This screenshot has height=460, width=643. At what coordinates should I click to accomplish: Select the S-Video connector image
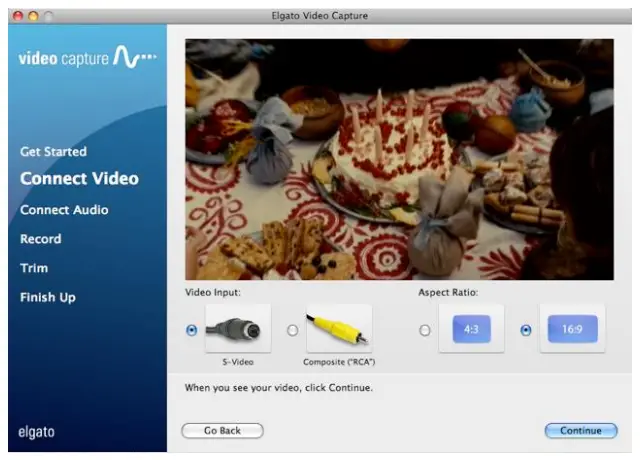tap(238, 328)
